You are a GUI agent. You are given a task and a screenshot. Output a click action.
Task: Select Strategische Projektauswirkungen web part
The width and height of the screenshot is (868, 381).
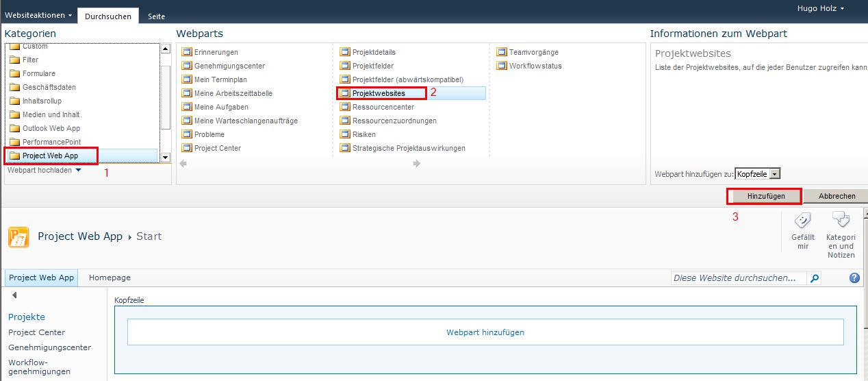(403, 148)
